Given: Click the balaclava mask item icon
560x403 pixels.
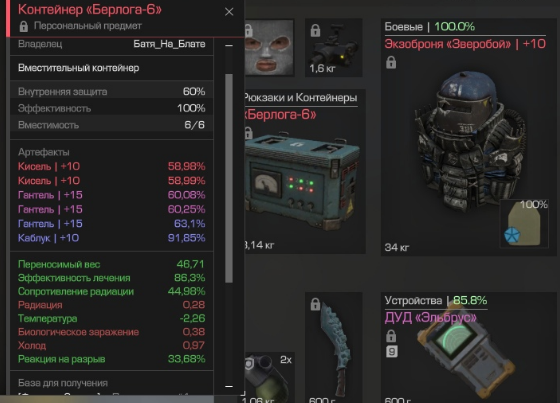Looking at the screenshot, I should coord(269,47).
